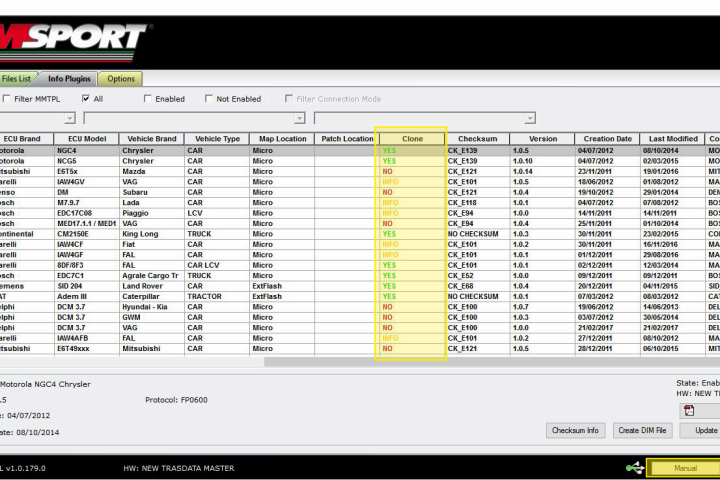Click the Manual button in status bar
This screenshot has height=480, width=720.
[684, 468]
